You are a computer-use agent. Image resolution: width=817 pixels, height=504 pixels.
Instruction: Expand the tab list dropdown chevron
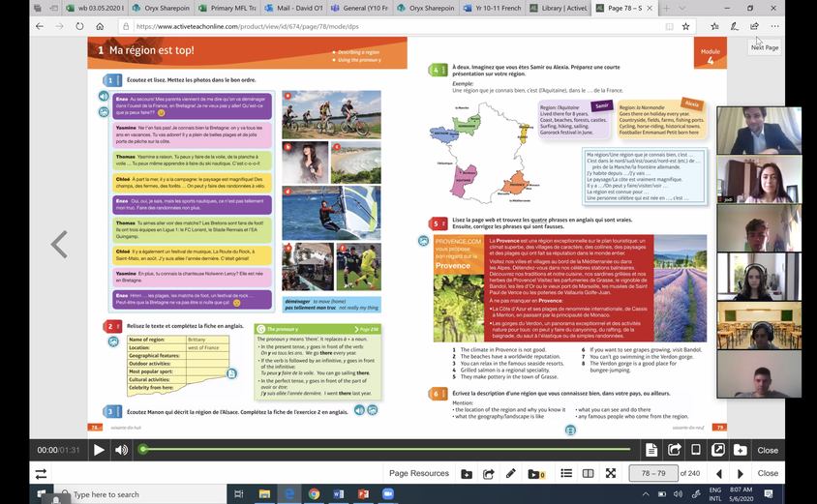pos(682,8)
